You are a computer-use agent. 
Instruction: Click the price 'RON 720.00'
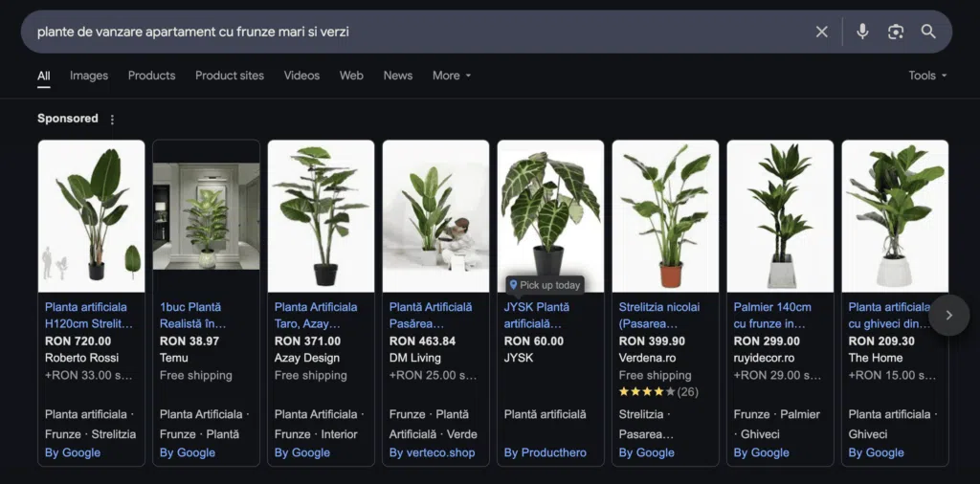[x=78, y=341]
